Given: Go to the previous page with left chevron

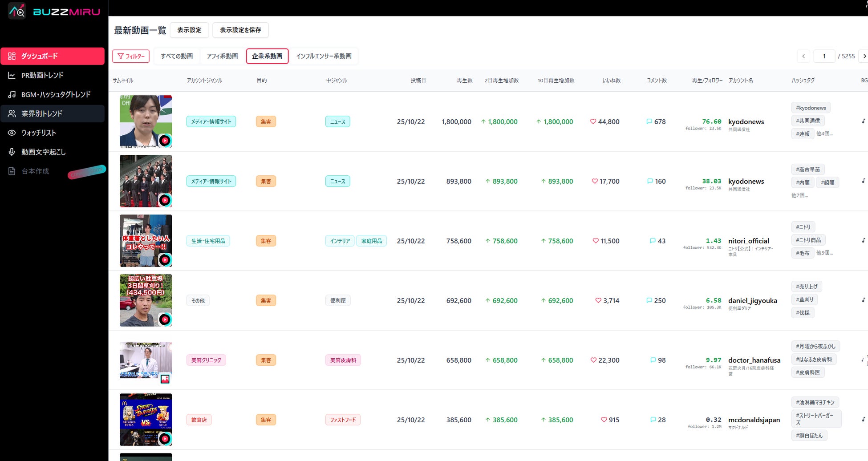Looking at the screenshot, I should click(803, 56).
